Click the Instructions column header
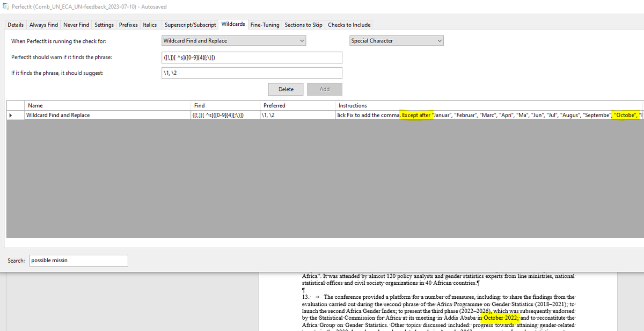 point(488,105)
